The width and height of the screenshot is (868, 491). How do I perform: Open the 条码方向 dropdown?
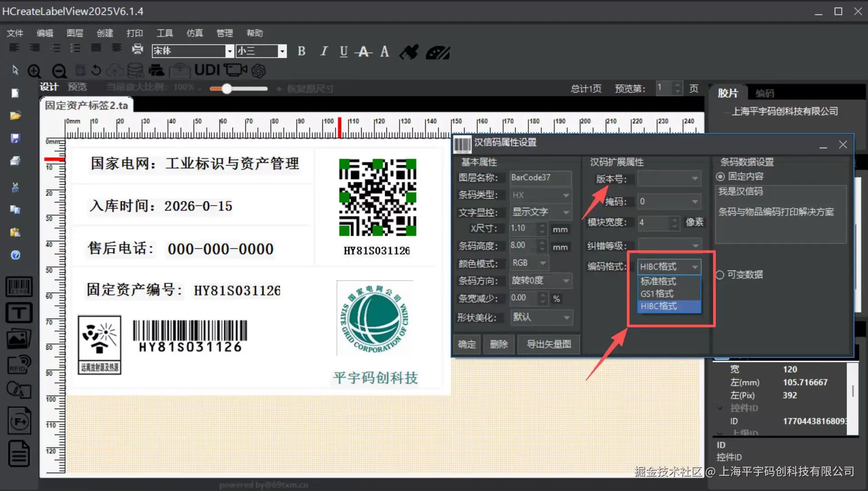[x=541, y=281]
